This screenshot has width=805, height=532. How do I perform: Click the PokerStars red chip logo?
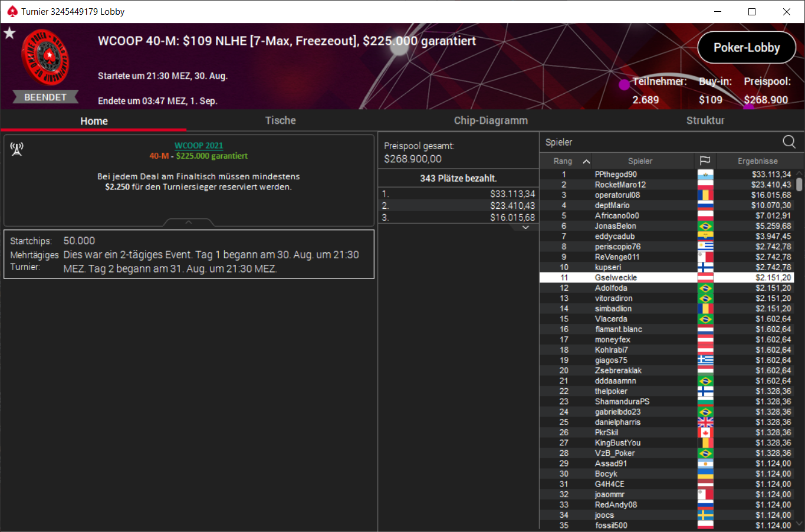pyautogui.click(x=45, y=58)
